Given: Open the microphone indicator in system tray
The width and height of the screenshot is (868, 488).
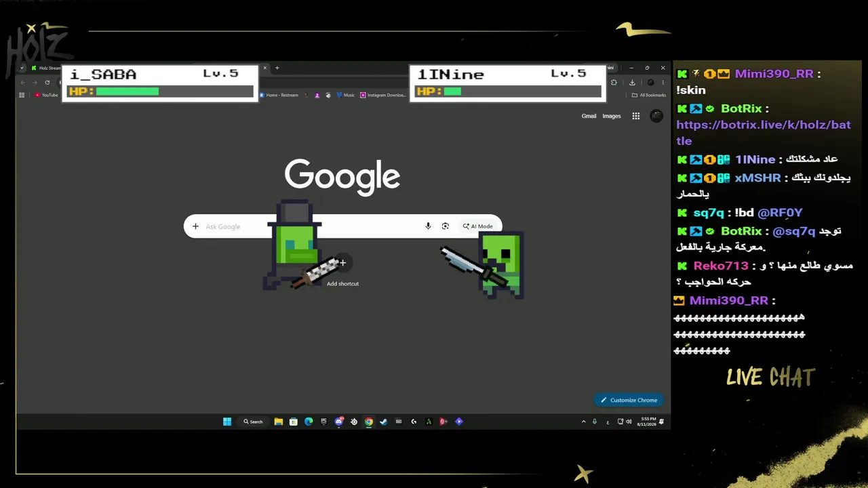Looking at the screenshot, I should 595,422.
